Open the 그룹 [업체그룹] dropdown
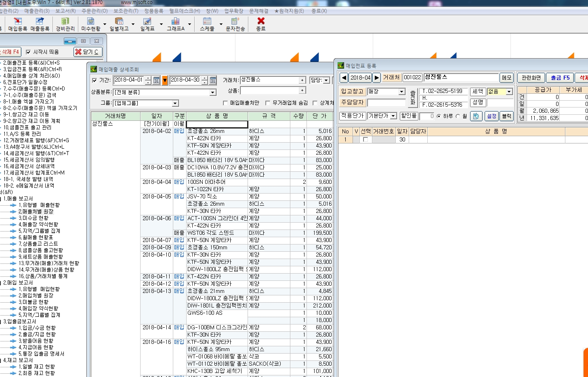 click(x=175, y=103)
